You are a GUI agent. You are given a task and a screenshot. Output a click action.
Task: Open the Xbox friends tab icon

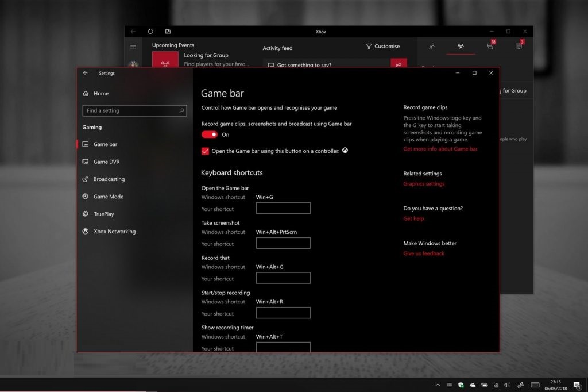click(432, 47)
